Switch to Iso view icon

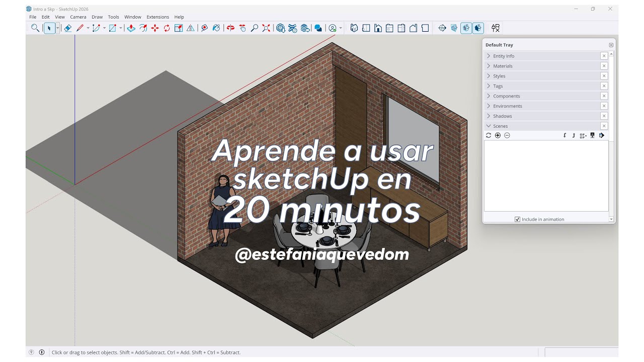pos(354,28)
